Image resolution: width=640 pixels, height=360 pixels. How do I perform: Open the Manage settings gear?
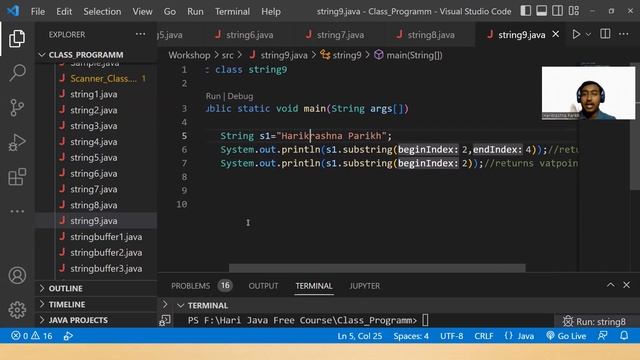pos(17,310)
